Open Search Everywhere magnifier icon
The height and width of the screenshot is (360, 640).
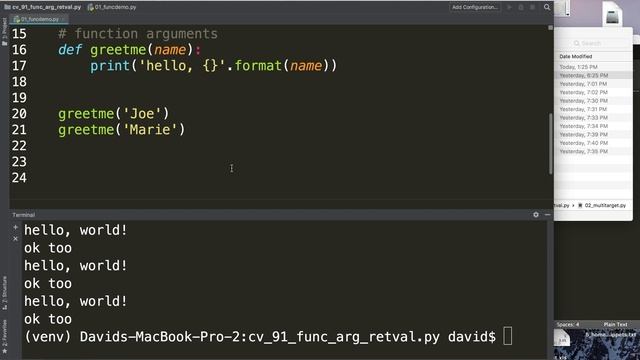click(547, 7)
